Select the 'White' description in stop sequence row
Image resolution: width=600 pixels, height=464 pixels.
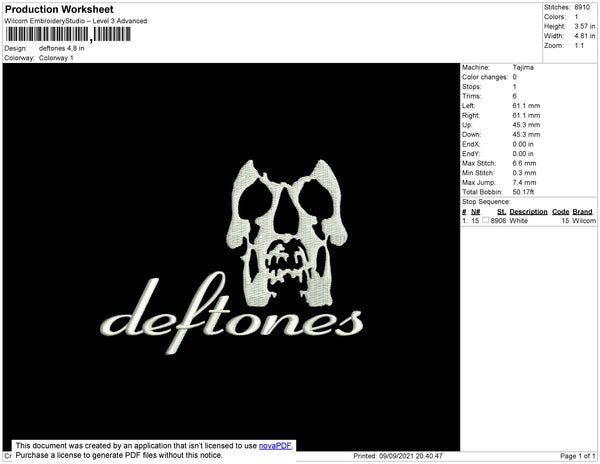[x=518, y=221]
